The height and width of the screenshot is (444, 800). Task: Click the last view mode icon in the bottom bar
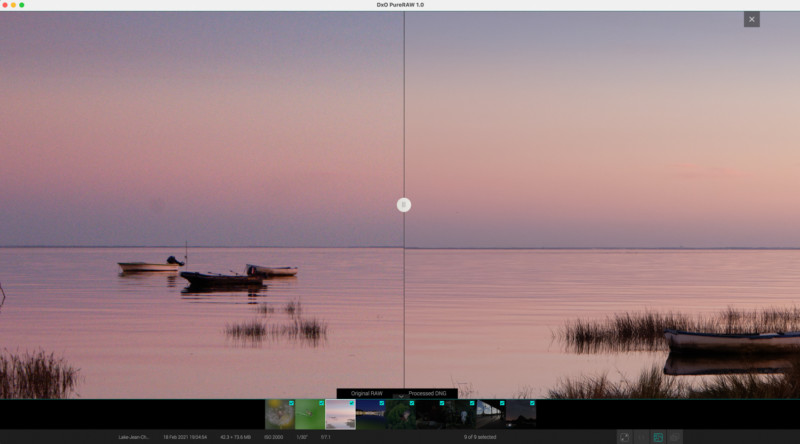point(675,437)
